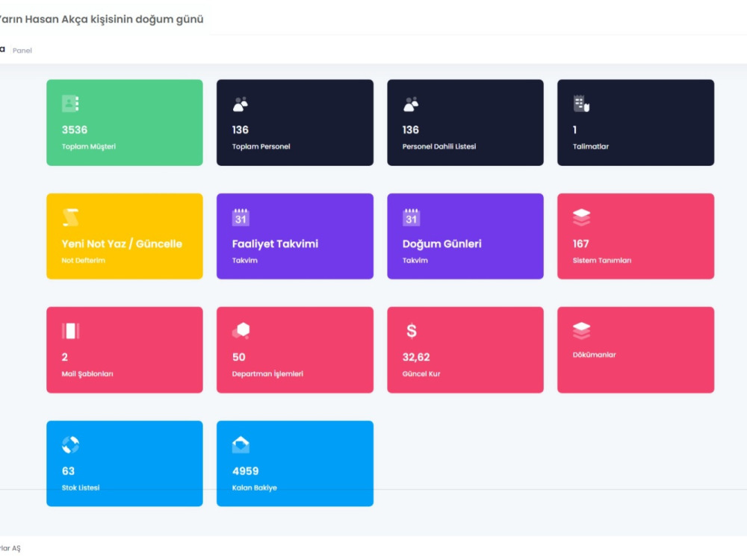Click Takvim subtitle under Faaliyet Takvimi

245,260
